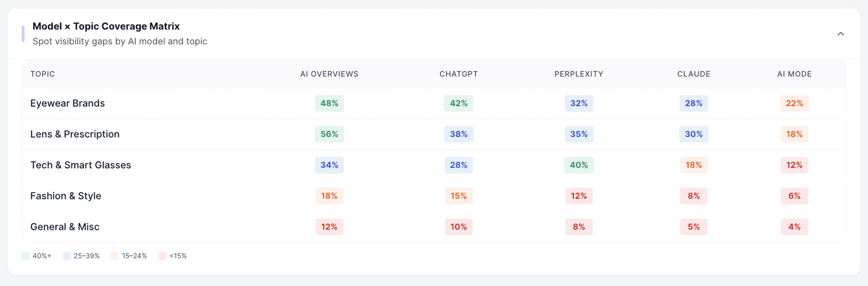The height and width of the screenshot is (286, 868).
Task: Click the Model × Topic Coverage Matrix title
Action: [106, 26]
